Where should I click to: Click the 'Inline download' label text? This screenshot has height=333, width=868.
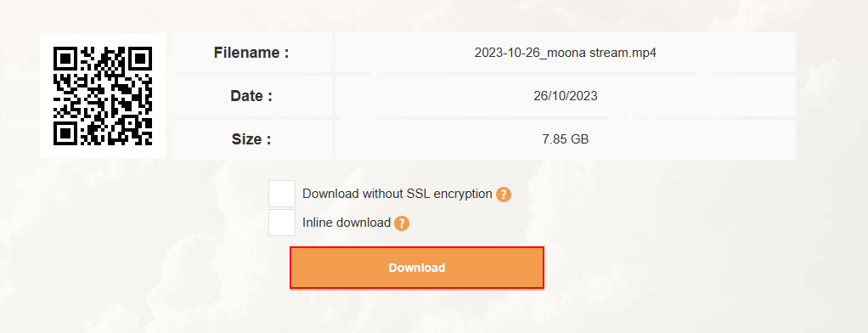tap(347, 223)
